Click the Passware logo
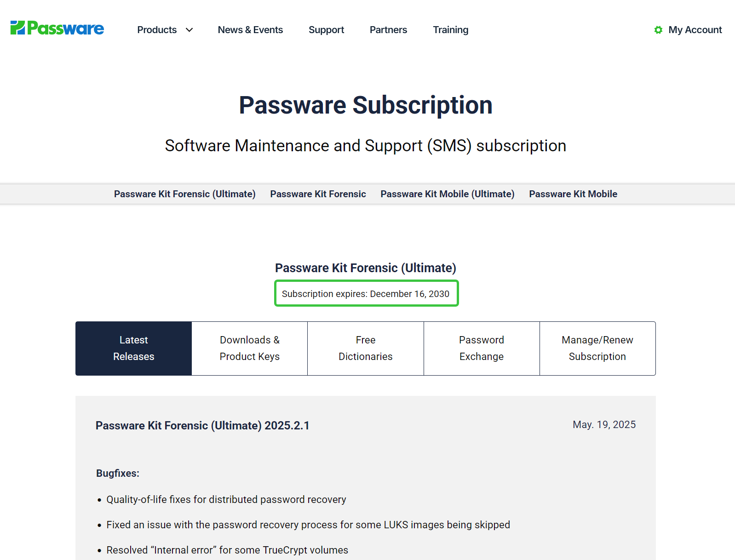This screenshot has width=735, height=560. [57, 28]
